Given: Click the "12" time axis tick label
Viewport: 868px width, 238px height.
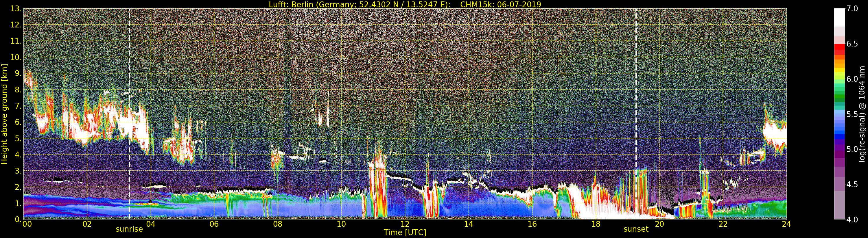Looking at the screenshot, I should pyautogui.click(x=405, y=224).
